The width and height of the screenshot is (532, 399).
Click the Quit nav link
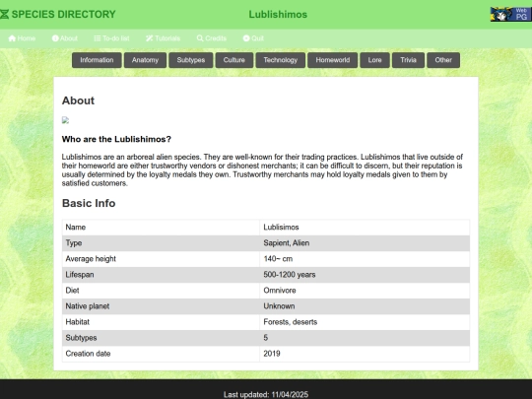tap(253, 38)
